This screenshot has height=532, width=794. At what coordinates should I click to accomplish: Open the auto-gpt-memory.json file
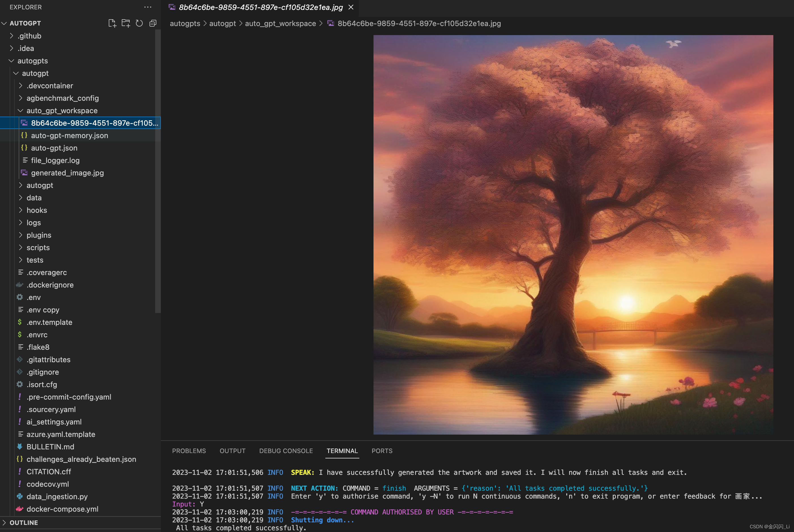(x=69, y=135)
